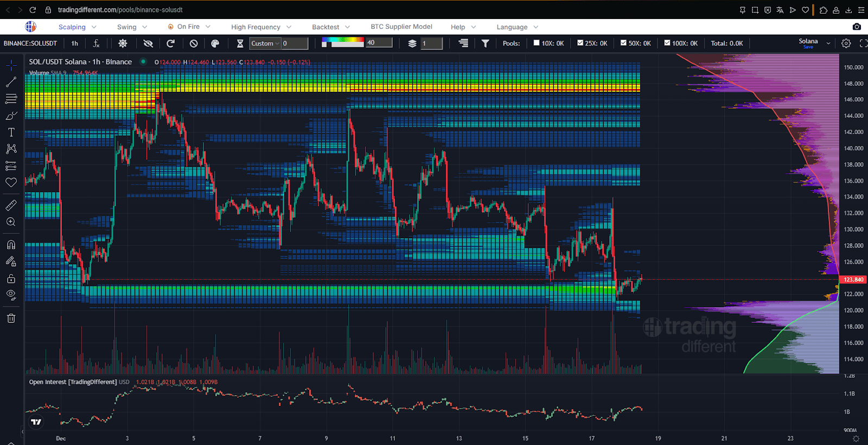The width and height of the screenshot is (868, 445).
Task: Open browser downloads icon
Action: coord(848,10)
